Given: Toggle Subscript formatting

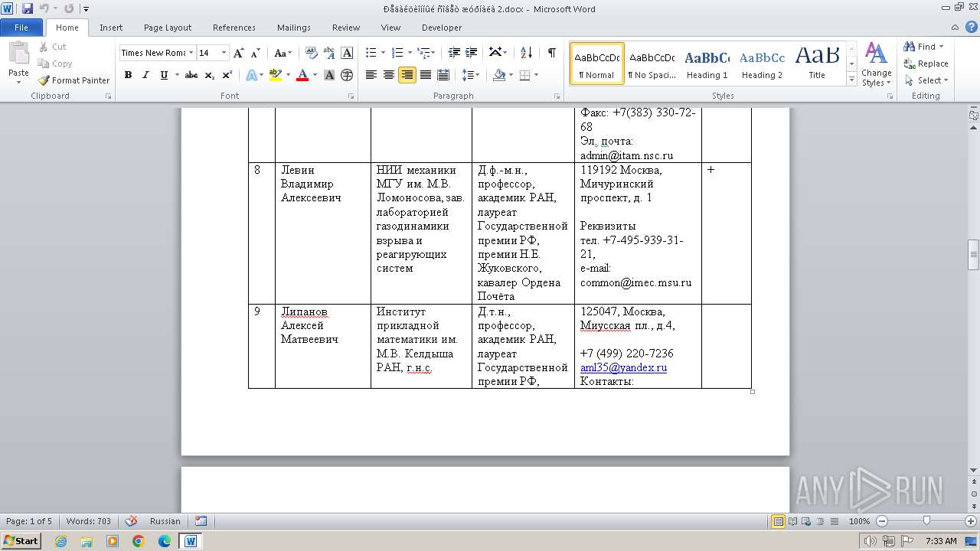Looking at the screenshot, I should click(x=210, y=75).
